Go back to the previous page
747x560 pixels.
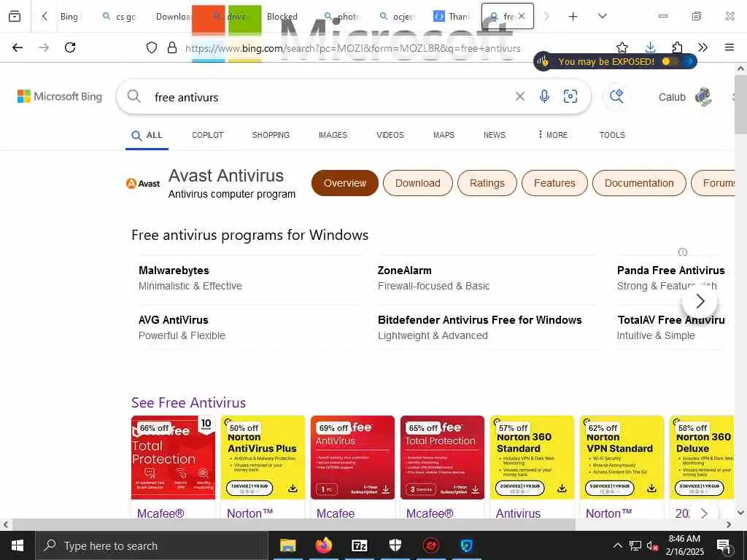point(18,47)
